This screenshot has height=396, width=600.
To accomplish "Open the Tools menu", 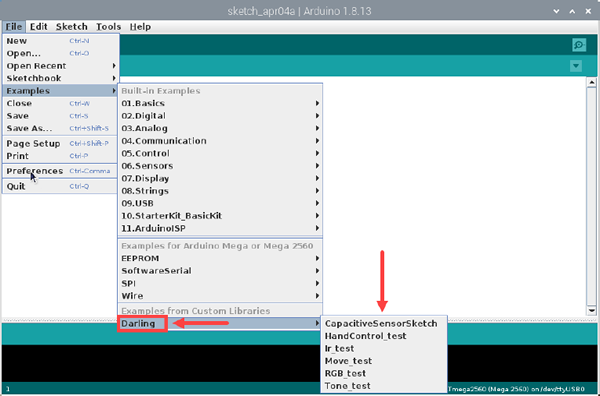I will [108, 27].
